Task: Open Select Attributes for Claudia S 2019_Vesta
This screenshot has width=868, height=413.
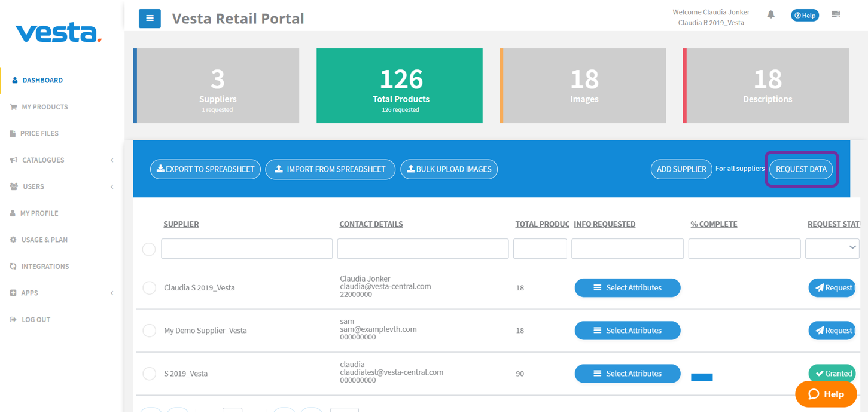Action: pyautogui.click(x=628, y=287)
